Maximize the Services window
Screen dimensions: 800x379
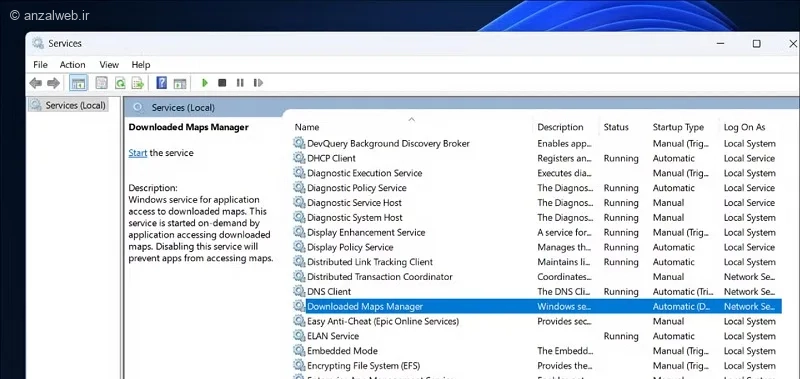tap(756, 44)
